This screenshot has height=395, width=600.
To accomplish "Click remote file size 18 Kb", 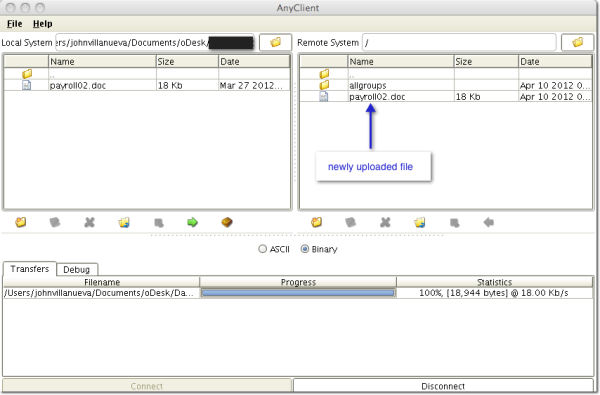I will [x=468, y=97].
